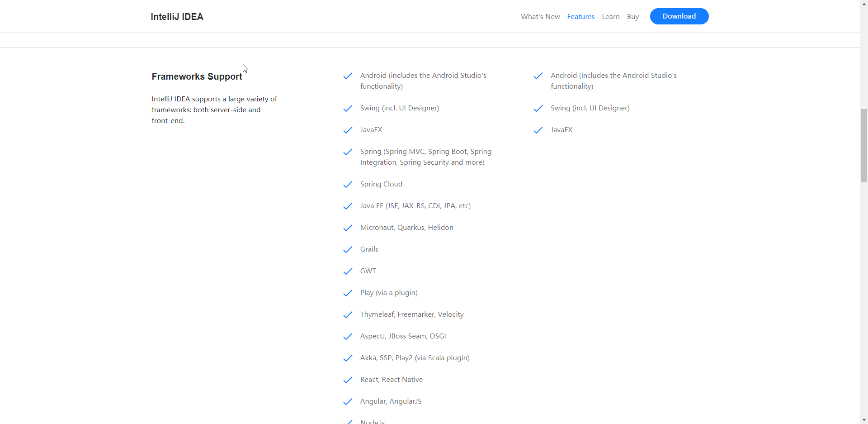Open the Buy page
Viewport: 868px width, 424px height.
pos(633,17)
